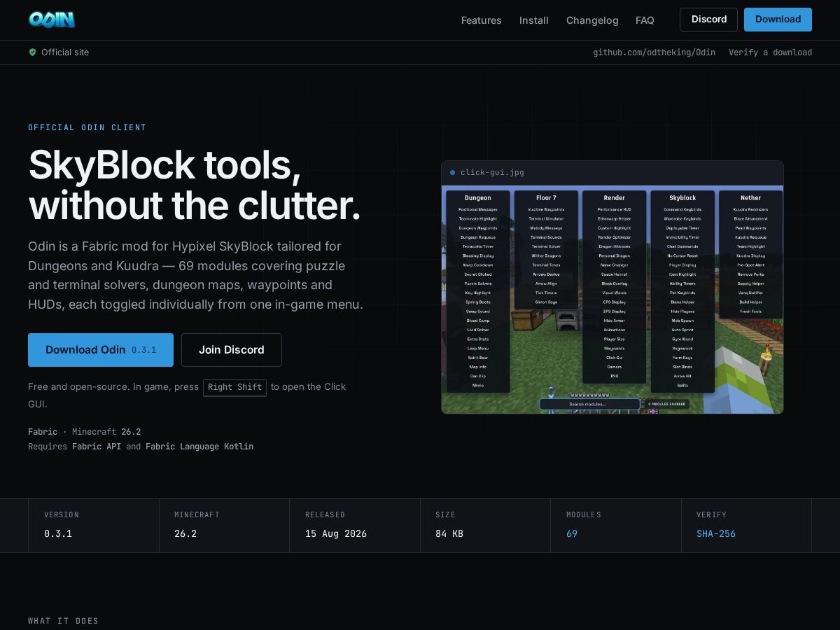Click the blue Download button in header
This screenshot has height=630, width=840.
[778, 20]
